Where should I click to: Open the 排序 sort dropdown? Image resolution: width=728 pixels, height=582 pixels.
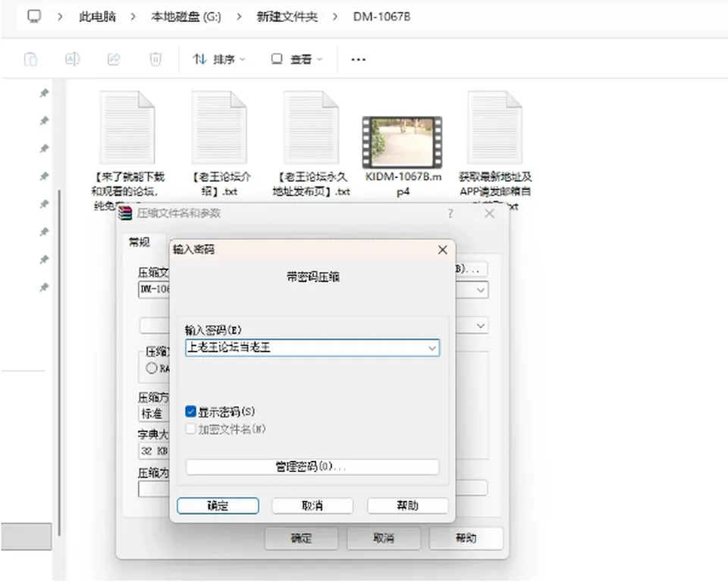click(x=218, y=59)
